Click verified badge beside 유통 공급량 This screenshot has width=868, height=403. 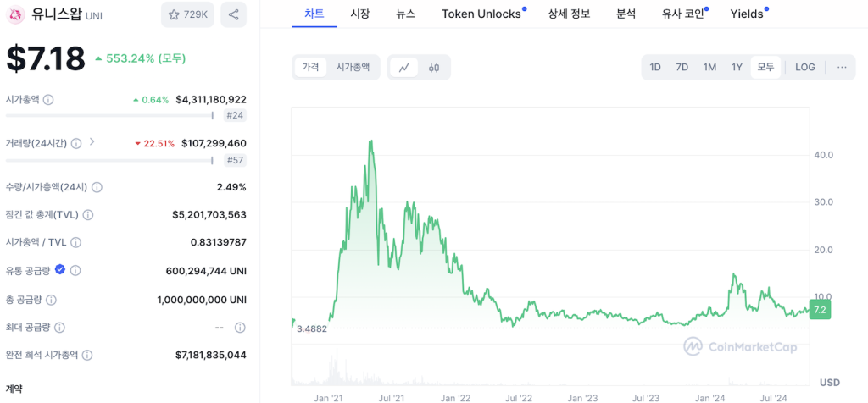[60, 270]
